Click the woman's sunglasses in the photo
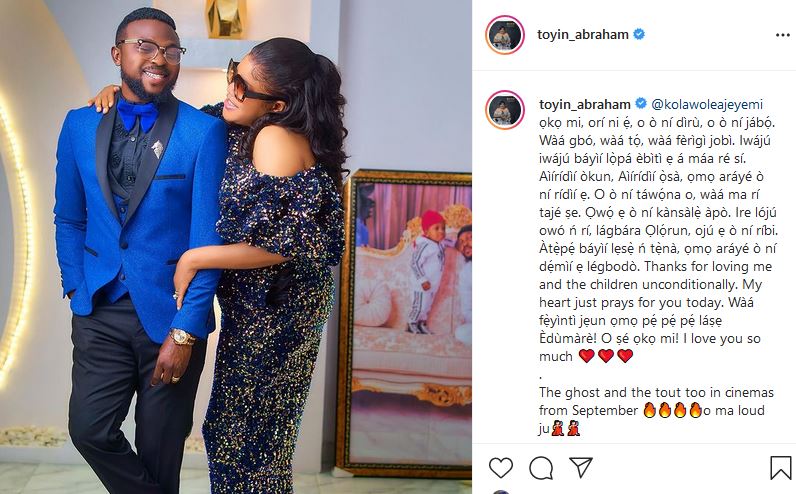The height and width of the screenshot is (494, 796). tap(245, 82)
